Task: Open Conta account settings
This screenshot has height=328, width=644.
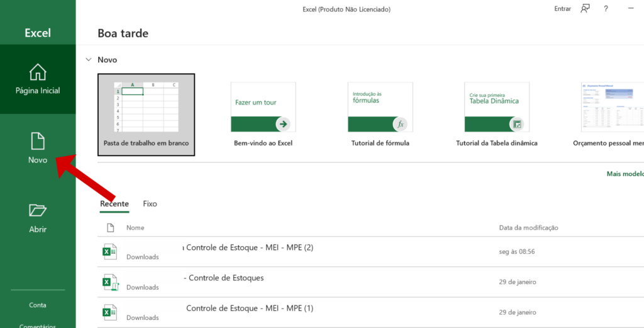Action: pyautogui.click(x=38, y=305)
